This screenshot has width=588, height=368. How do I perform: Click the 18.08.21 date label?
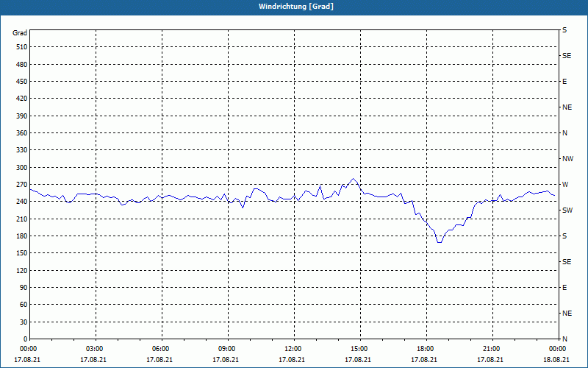click(556, 360)
